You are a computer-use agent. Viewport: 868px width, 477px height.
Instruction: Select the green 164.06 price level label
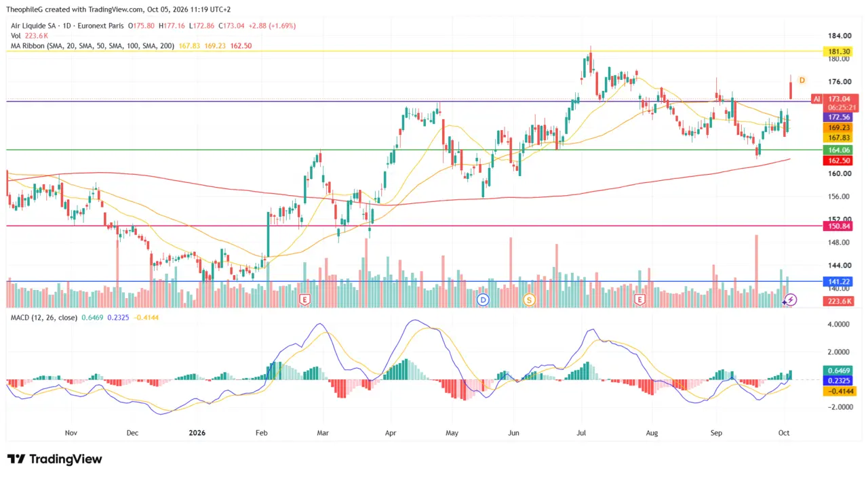(837, 150)
